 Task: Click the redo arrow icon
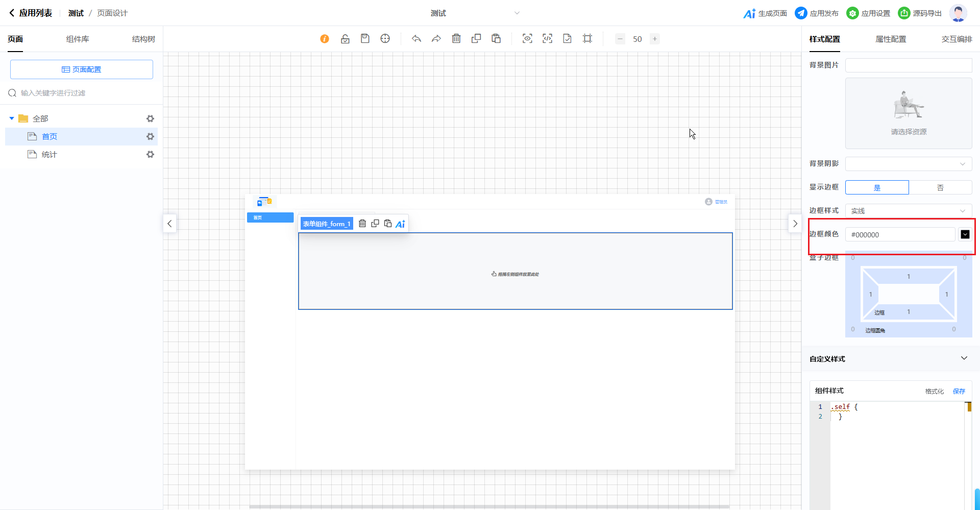[x=436, y=39]
